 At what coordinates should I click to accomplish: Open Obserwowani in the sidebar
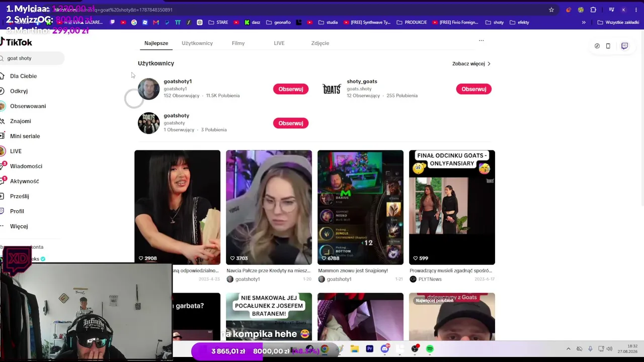28,106
